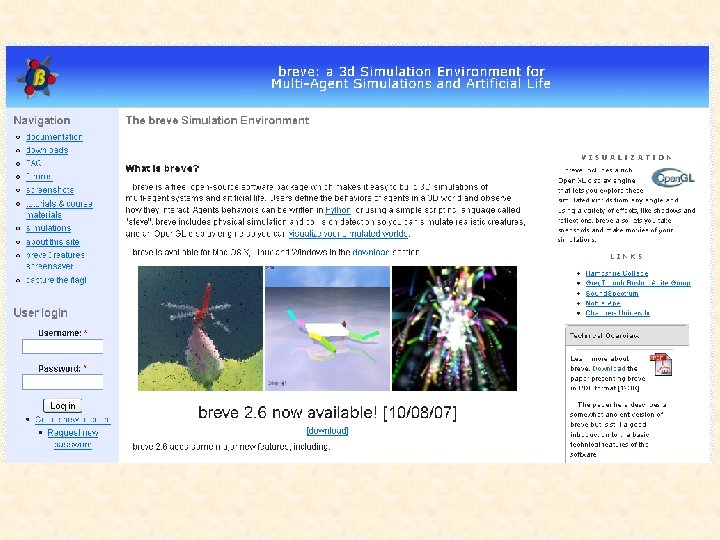Click the breve spiky ball logo
This screenshot has width=720, height=540.
click(37, 77)
